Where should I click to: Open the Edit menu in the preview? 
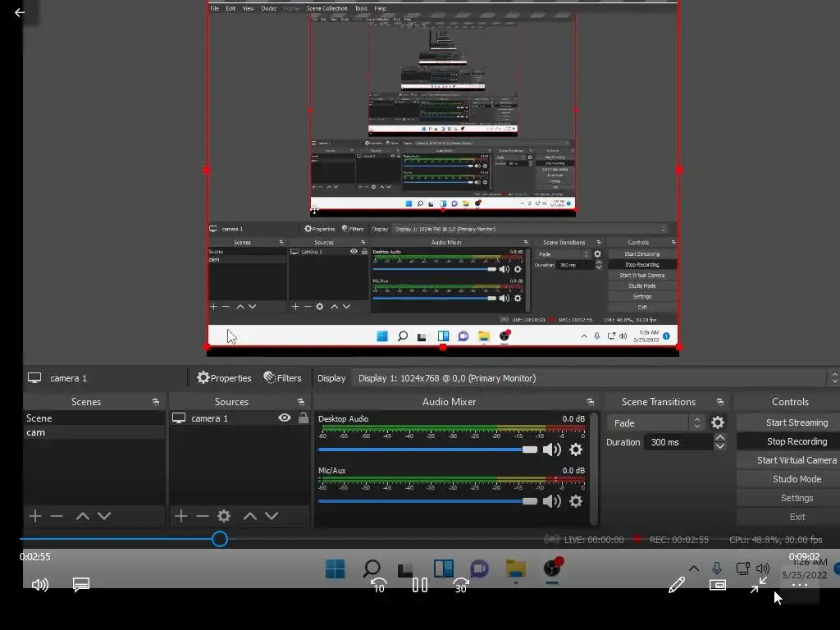(x=231, y=8)
